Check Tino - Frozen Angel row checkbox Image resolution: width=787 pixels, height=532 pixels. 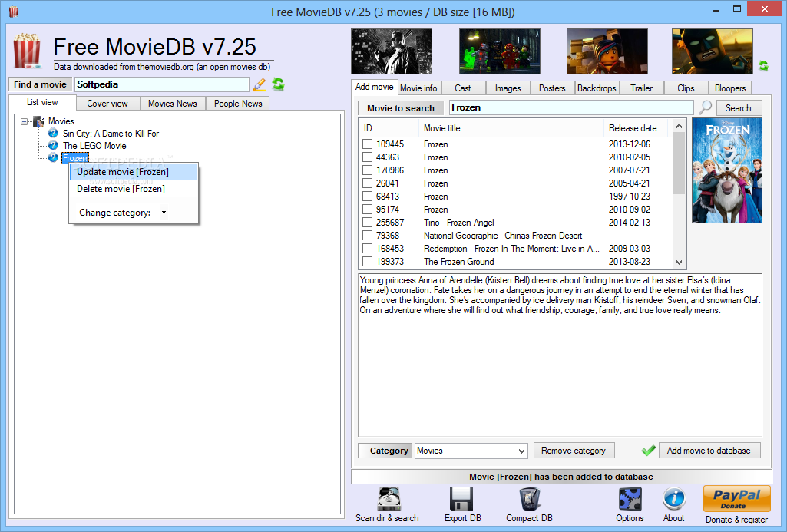coord(368,223)
